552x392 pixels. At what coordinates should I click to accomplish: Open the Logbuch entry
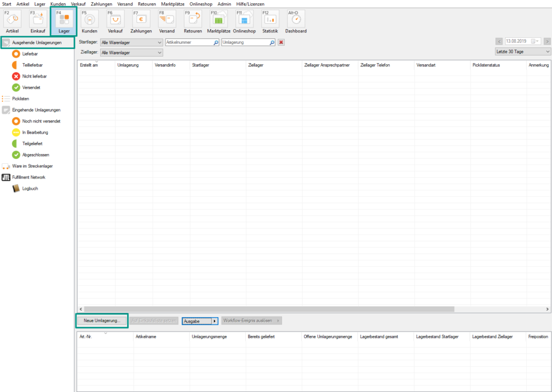tap(30, 188)
